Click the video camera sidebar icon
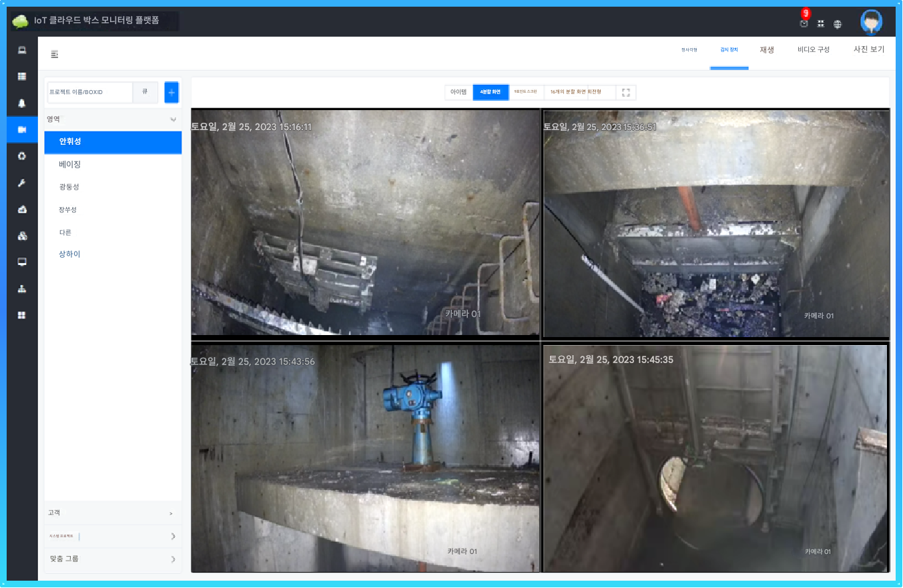 point(22,129)
